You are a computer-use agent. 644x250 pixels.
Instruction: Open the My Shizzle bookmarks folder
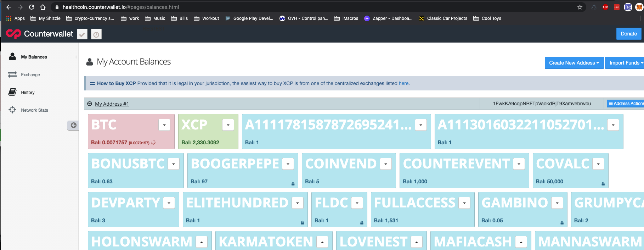[x=45, y=18]
